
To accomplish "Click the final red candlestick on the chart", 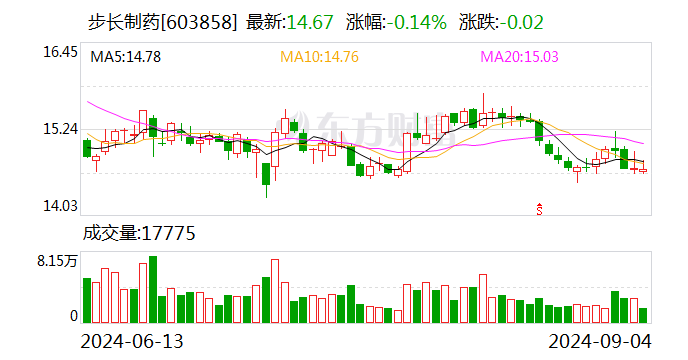I will click(643, 170).
